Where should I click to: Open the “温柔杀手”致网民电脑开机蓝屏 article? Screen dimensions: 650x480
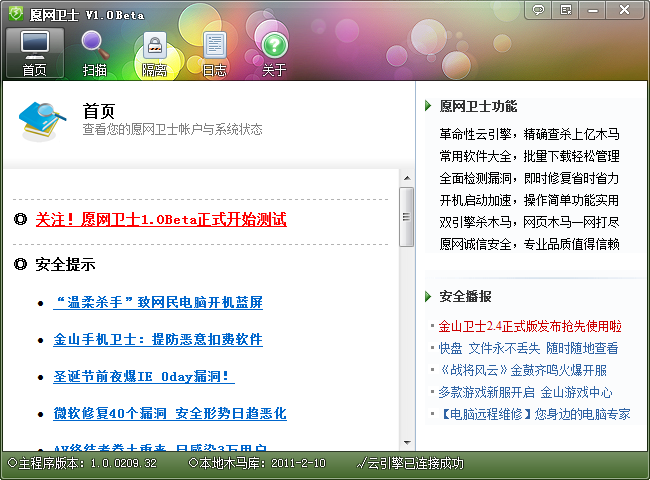[158, 302]
